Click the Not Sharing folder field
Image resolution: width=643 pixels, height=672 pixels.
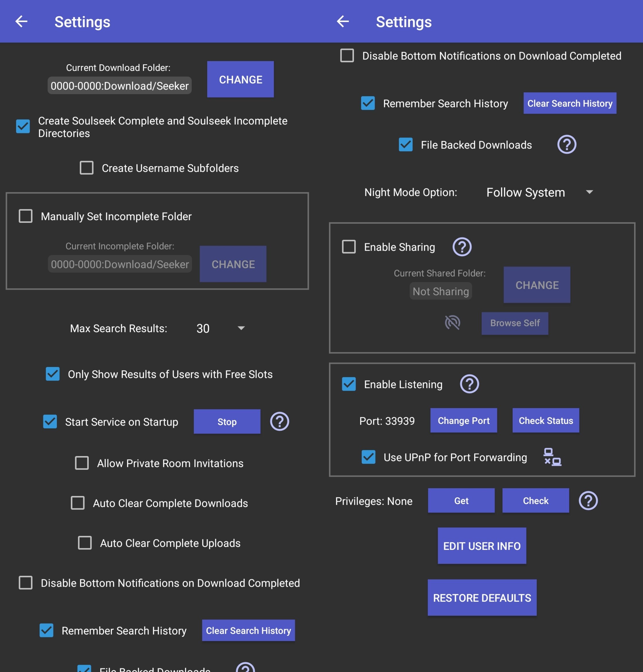point(441,291)
